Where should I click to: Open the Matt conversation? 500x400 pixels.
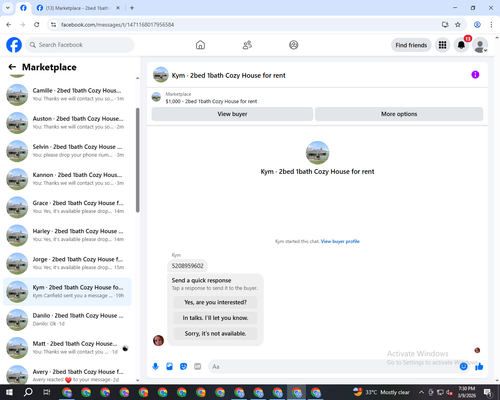(x=67, y=348)
